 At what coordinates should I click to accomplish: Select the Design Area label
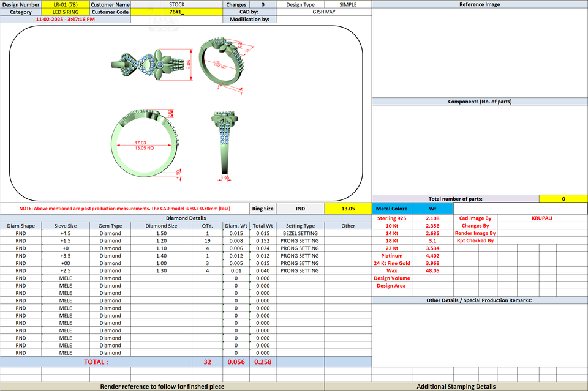point(392,286)
